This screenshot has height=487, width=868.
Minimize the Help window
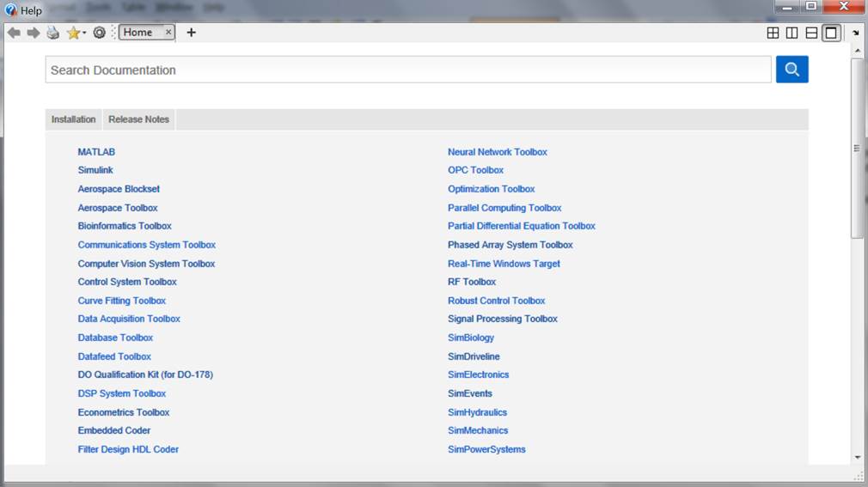[x=787, y=7]
